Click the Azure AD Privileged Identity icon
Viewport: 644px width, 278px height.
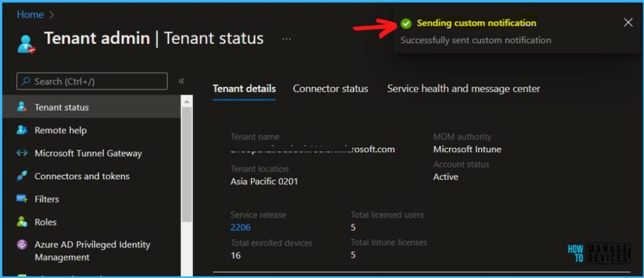22,245
